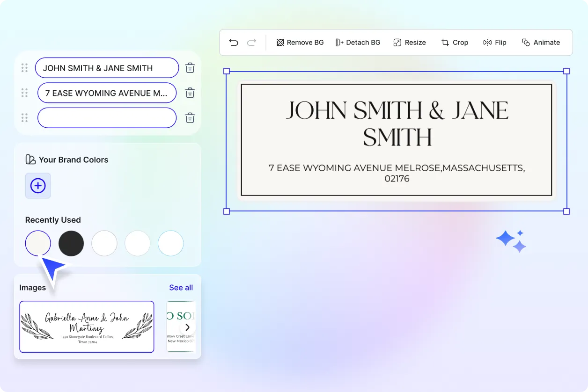The height and width of the screenshot is (392, 588).
Task: Click the Remove BG icon
Action: click(x=280, y=42)
